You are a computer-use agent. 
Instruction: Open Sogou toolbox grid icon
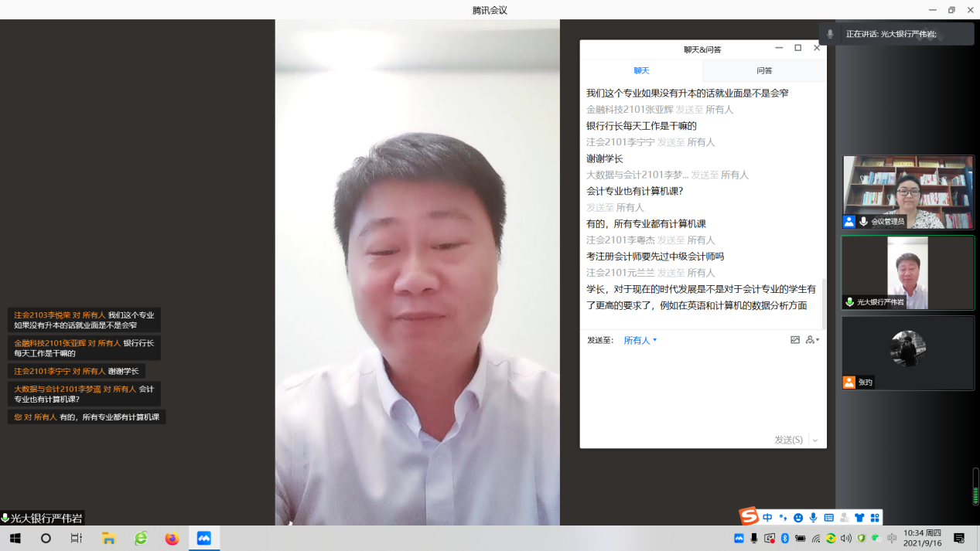pos(875,518)
